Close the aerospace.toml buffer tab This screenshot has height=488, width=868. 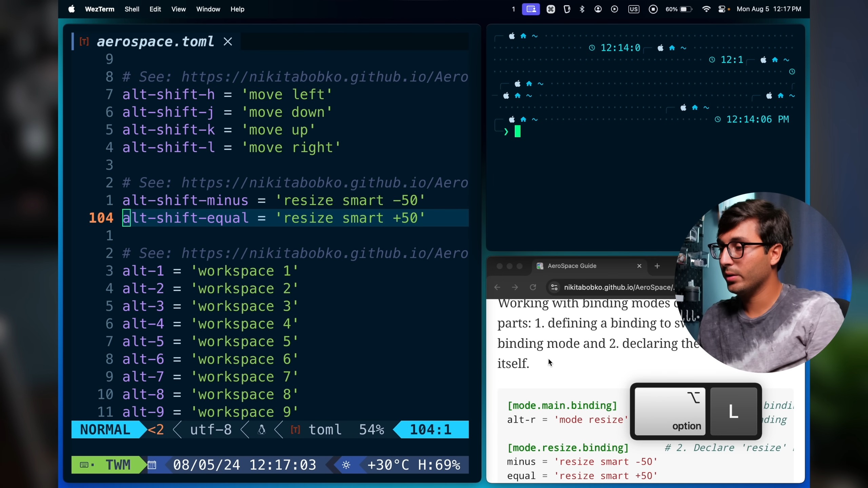pos(228,42)
